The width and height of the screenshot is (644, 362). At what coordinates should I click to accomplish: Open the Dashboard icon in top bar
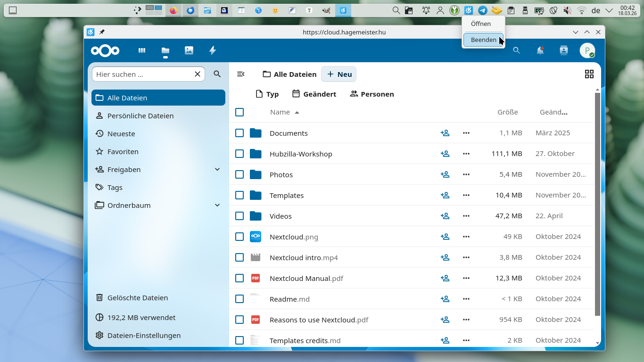pos(142,50)
